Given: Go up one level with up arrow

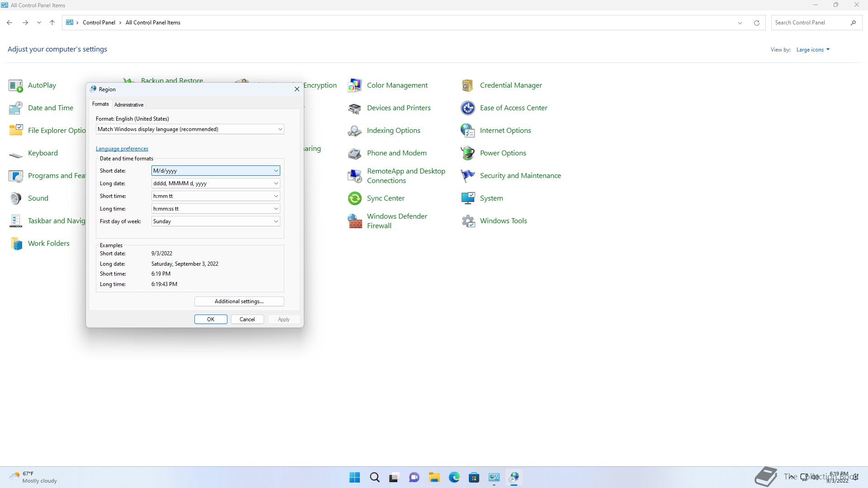Looking at the screenshot, I should click(52, 23).
